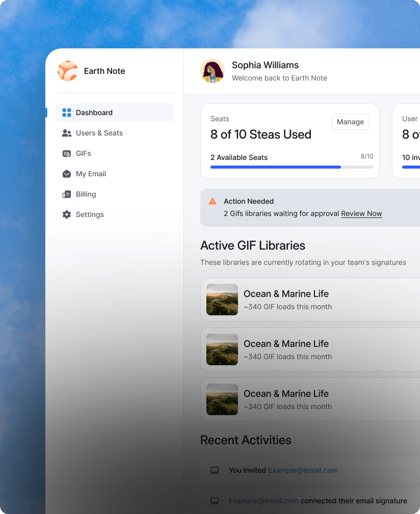Click Sophia Williams profile avatar
The width and height of the screenshot is (420, 514).
[213, 71]
